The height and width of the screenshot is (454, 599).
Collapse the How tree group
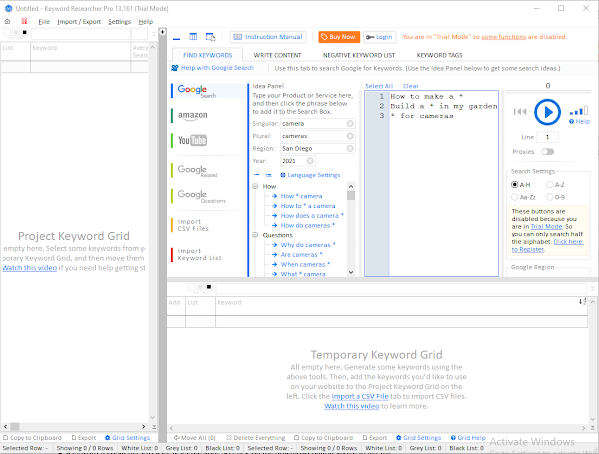[255, 186]
